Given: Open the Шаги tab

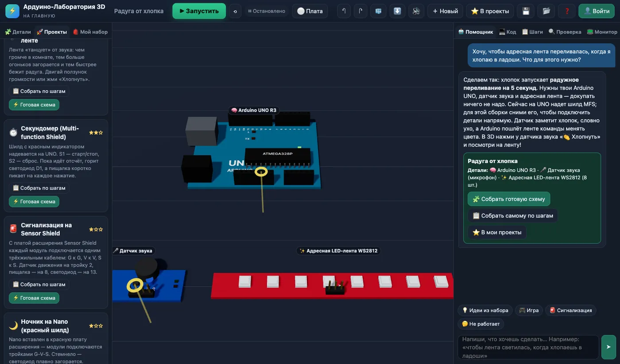Looking at the screenshot, I should coord(532,32).
